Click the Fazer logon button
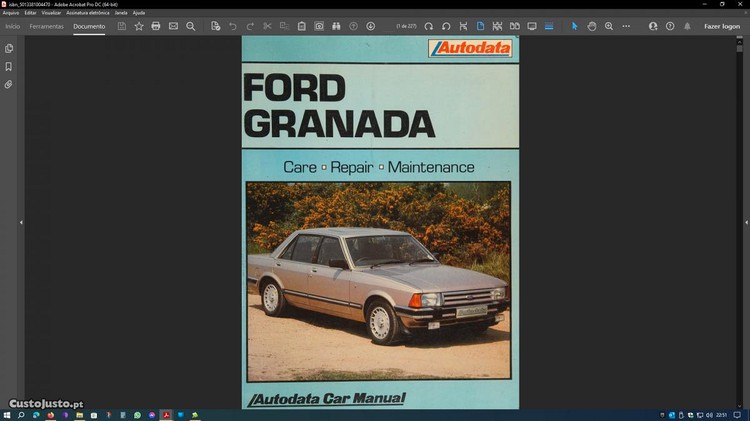This screenshot has height=421, width=750. tap(722, 26)
